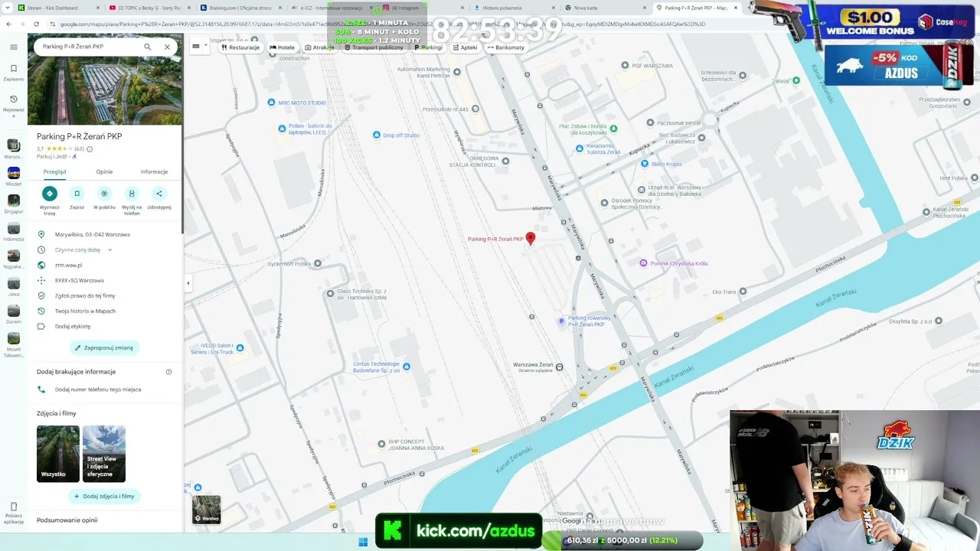The height and width of the screenshot is (551, 980).
Task: Open the input tools dropdown arrow on map
Action: tap(206, 47)
